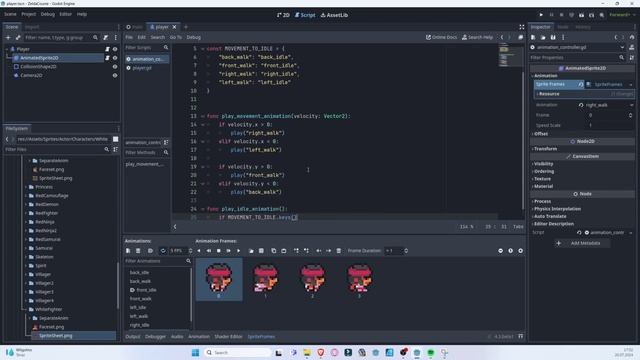Stop animation playback in SpriteFrames panel
This screenshot has height=360, width=640.
tap(219, 251)
